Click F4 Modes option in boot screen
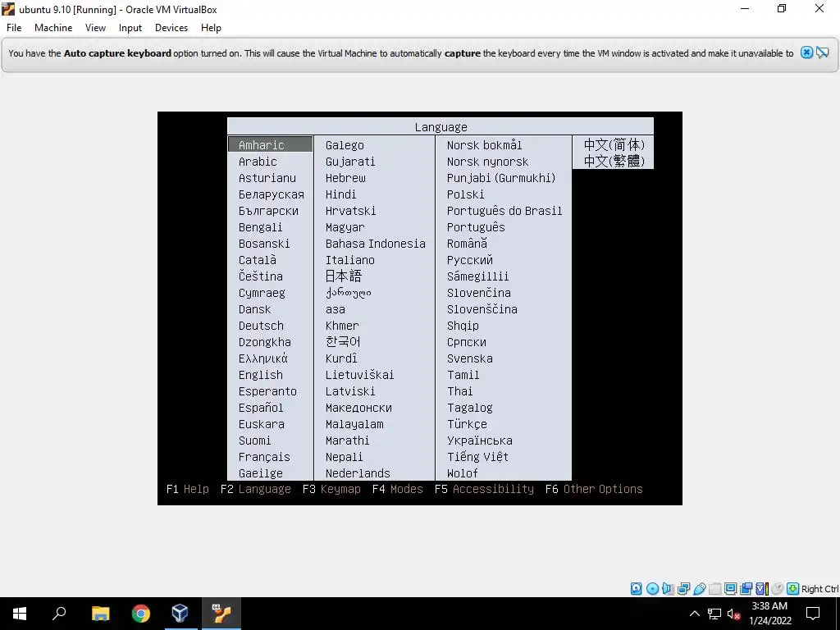 pos(398,489)
